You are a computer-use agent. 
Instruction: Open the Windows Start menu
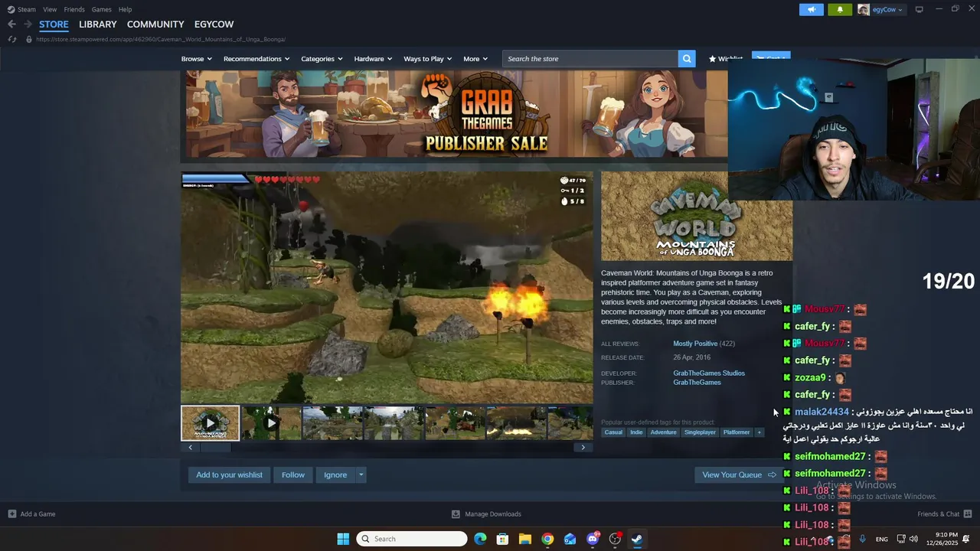click(343, 539)
